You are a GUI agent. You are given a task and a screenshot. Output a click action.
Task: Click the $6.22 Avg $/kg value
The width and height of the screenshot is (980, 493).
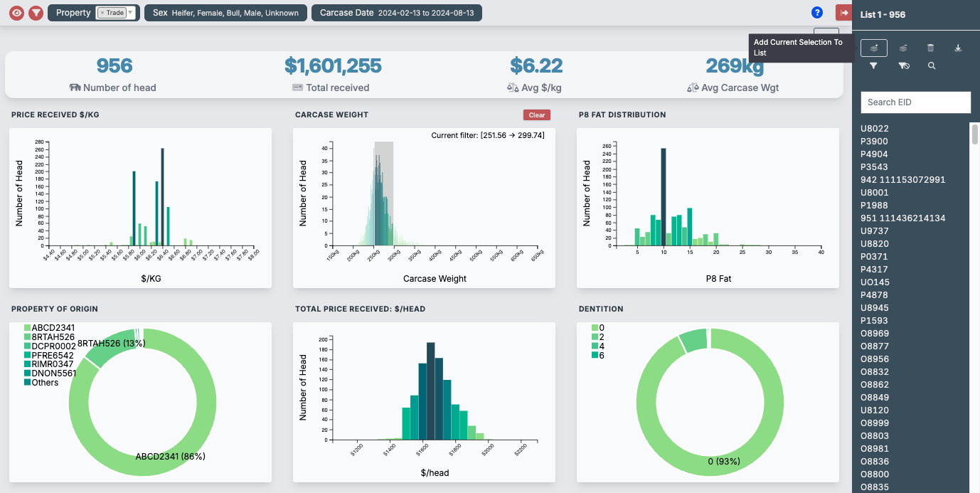coord(536,66)
